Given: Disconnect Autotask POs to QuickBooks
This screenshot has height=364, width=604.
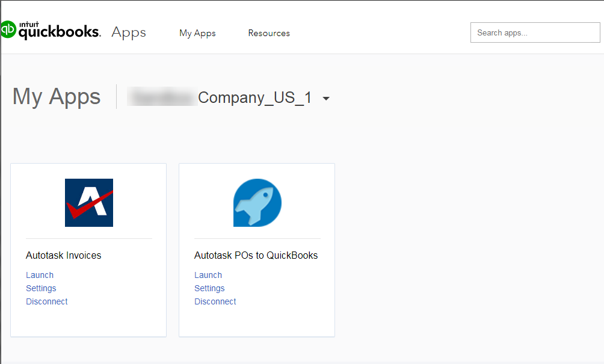Looking at the screenshot, I should pos(215,301).
